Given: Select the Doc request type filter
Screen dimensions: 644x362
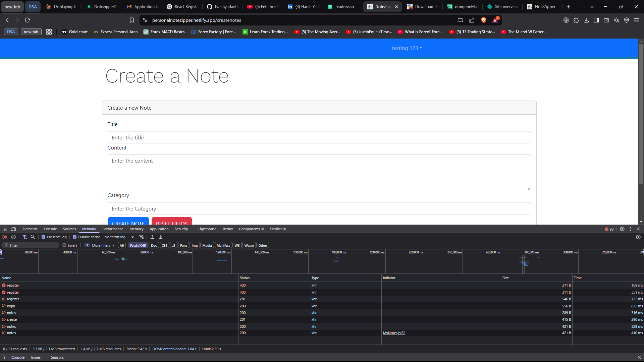Looking at the screenshot, I should point(154,245).
